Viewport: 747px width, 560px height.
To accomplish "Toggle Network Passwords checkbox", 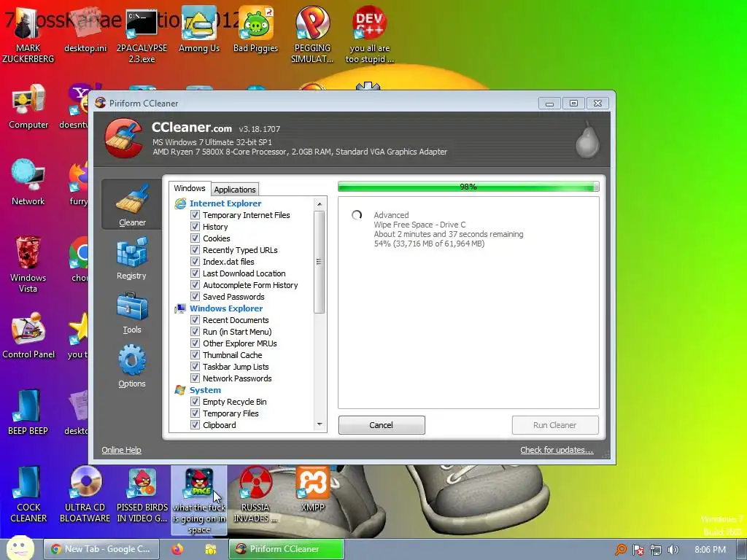I will [195, 378].
